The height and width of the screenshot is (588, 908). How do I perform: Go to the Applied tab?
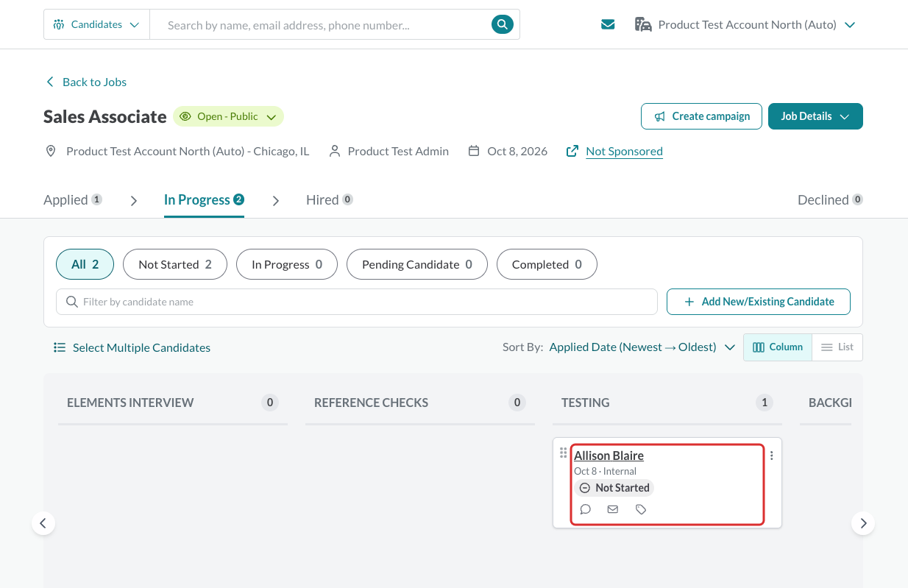coord(73,200)
